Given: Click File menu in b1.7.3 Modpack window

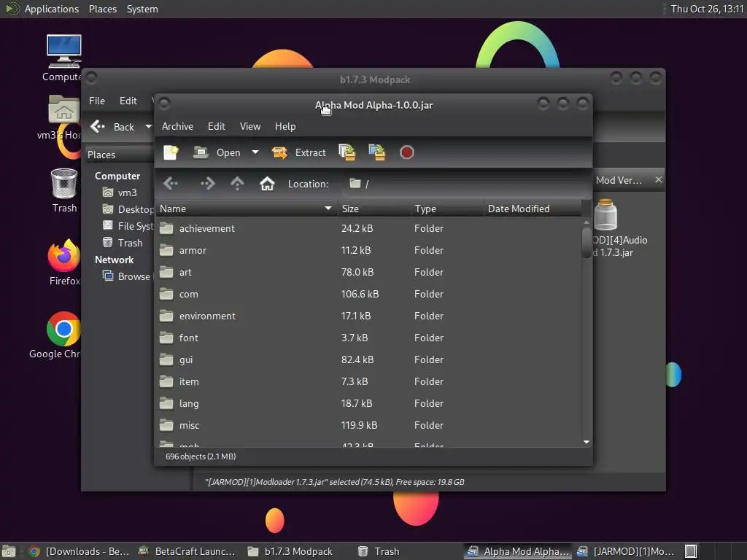Looking at the screenshot, I should tap(97, 101).
